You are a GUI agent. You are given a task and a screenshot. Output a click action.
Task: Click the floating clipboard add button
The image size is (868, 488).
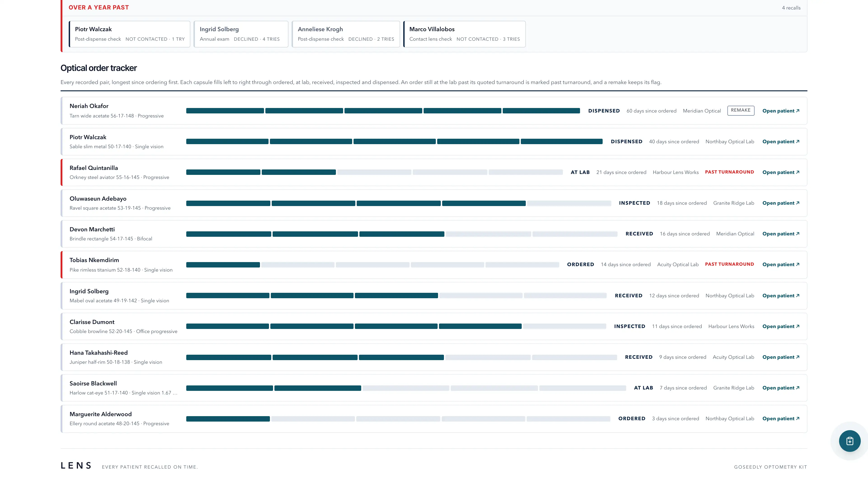pos(849,441)
